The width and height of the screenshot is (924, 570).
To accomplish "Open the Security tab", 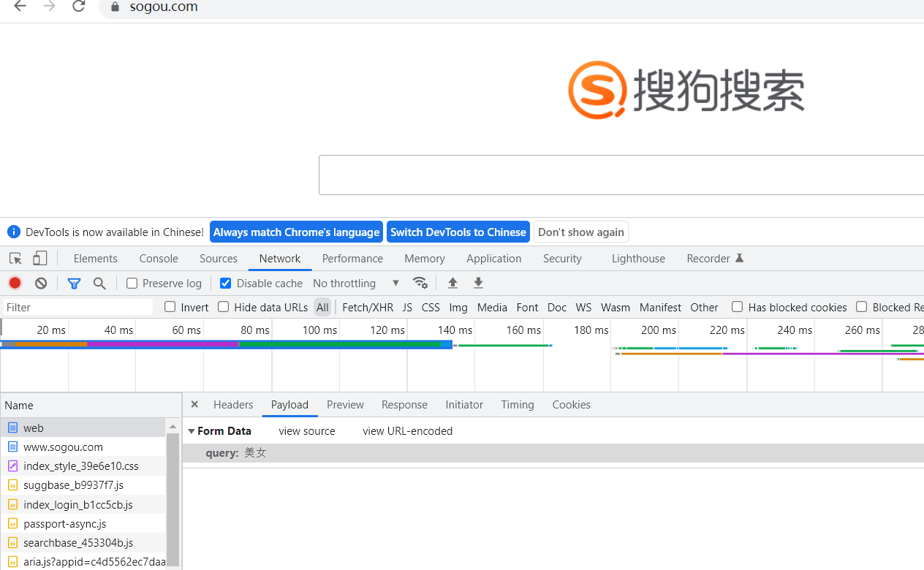I will coord(562,259).
